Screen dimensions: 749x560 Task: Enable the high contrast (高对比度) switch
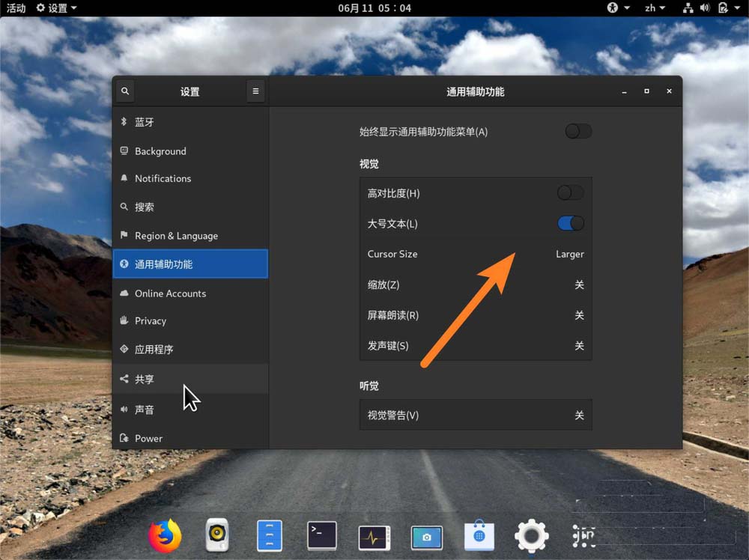pos(570,193)
